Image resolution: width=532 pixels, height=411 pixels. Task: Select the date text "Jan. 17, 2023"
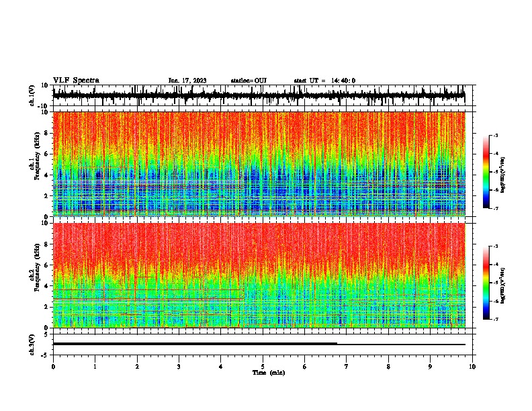(x=187, y=81)
